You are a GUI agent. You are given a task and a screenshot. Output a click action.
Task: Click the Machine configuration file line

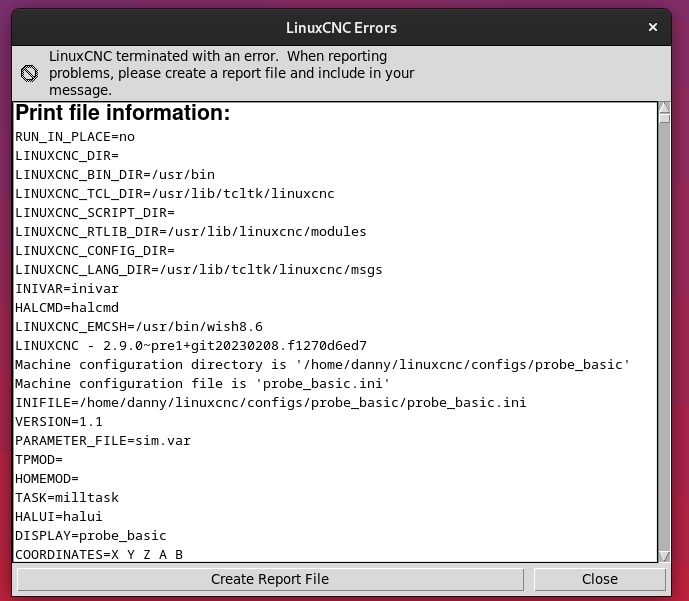203,384
